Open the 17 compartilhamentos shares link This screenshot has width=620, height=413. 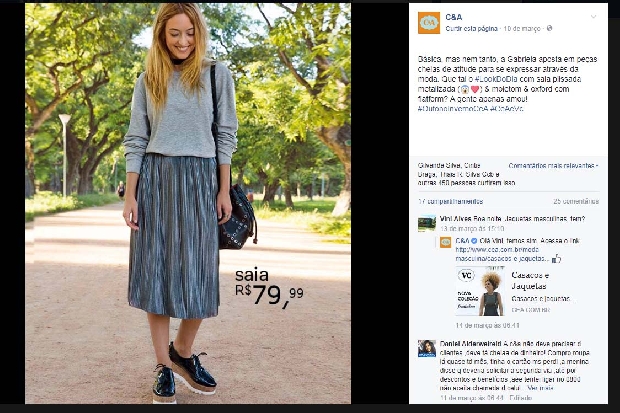(x=450, y=202)
